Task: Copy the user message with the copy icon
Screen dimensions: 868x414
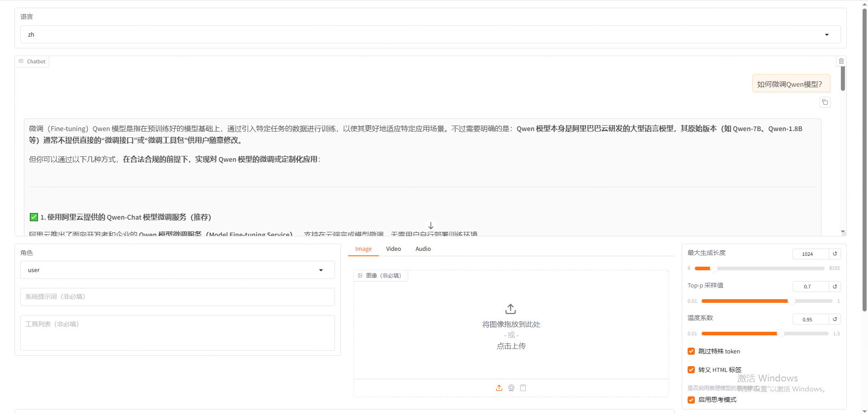Action: (825, 102)
